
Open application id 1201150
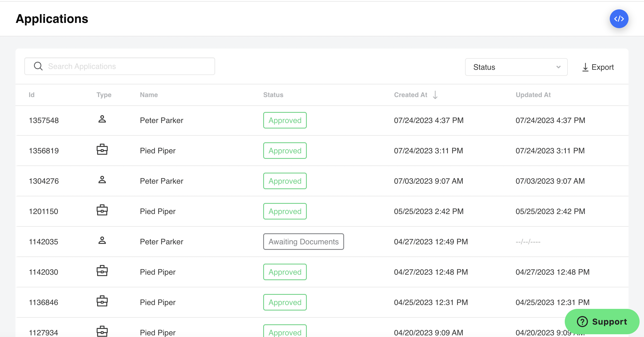(x=43, y=212)
